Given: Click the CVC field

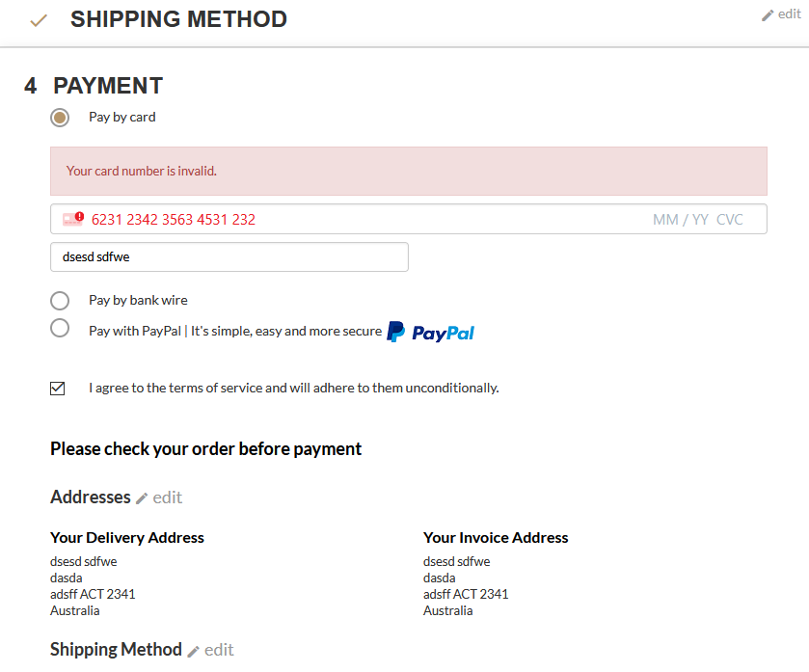Looking at the screenshot, I should click(730, 220).
